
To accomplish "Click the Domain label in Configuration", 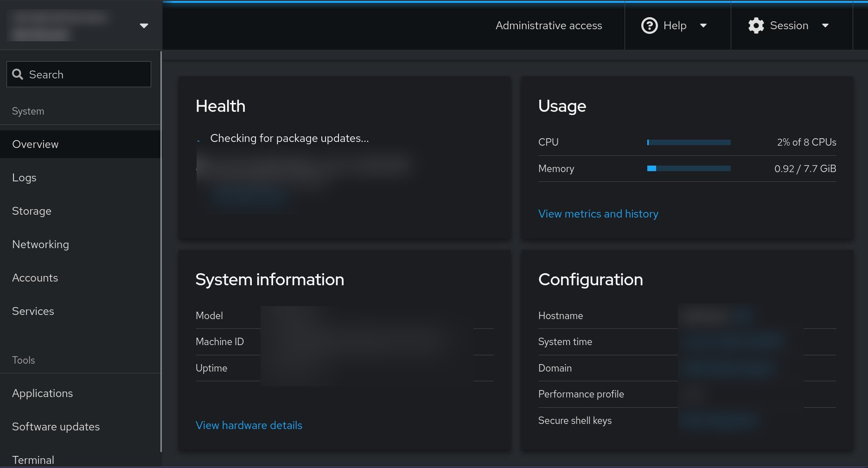I will [x=555, y=368].
